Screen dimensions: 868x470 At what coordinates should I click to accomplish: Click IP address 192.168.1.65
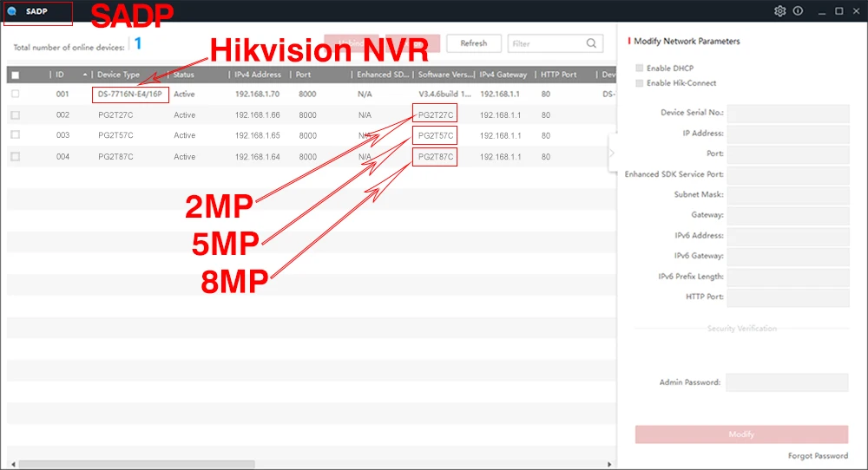click(x=257, y=135)
